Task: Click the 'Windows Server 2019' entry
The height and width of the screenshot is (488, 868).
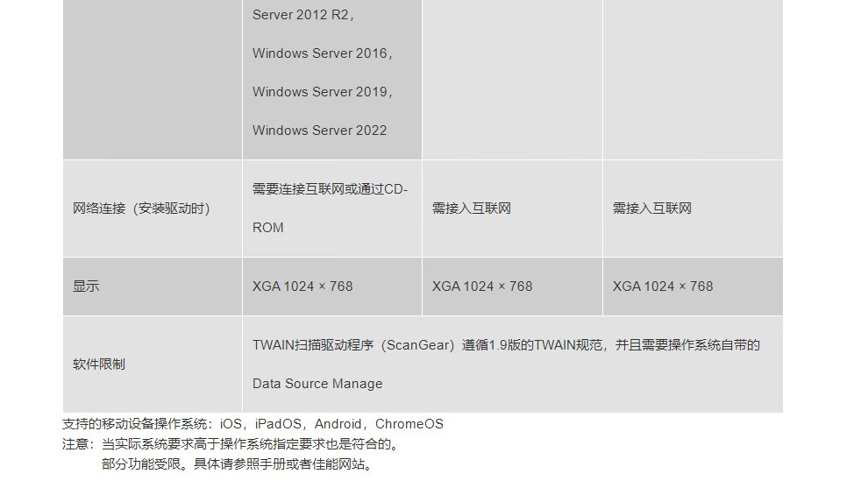Action: coord(322,92)
